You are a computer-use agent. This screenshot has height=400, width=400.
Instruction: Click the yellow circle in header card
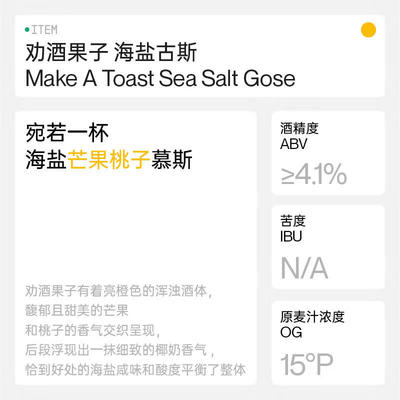pyautogui.click(x=368, y=30)
